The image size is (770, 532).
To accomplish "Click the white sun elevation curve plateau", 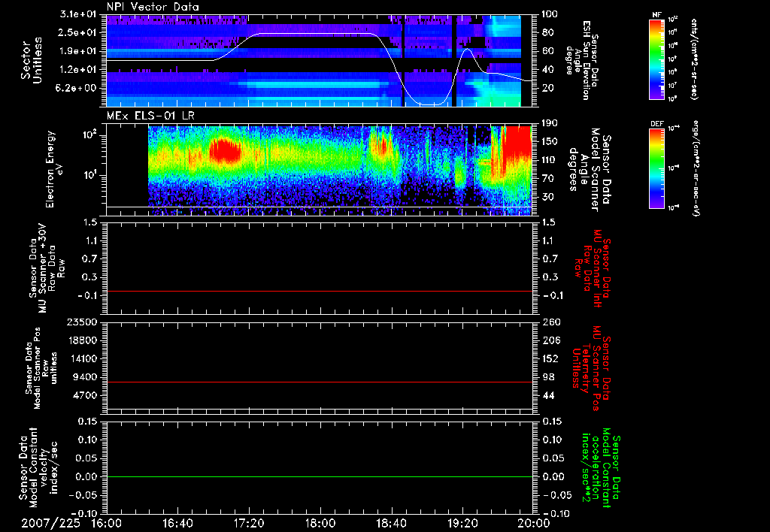I will (x=314, y=34).
